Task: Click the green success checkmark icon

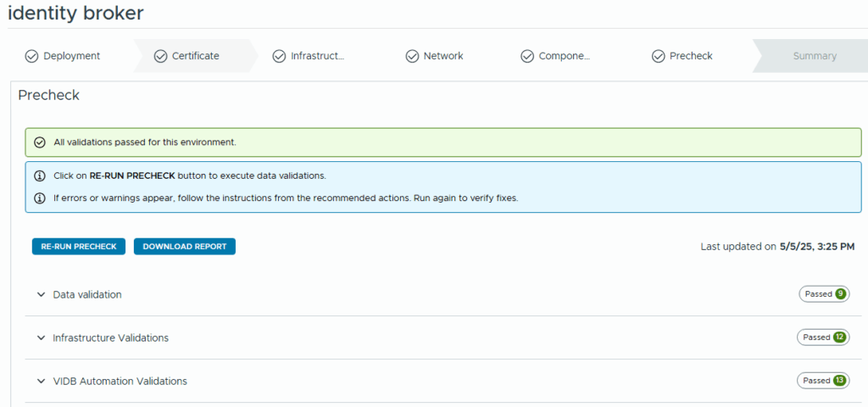Action: [40, 142]
